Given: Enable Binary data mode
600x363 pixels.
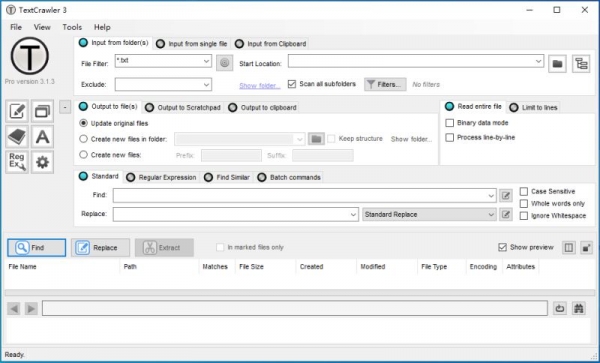Looking at the screenshot, I should coord(450,123).
